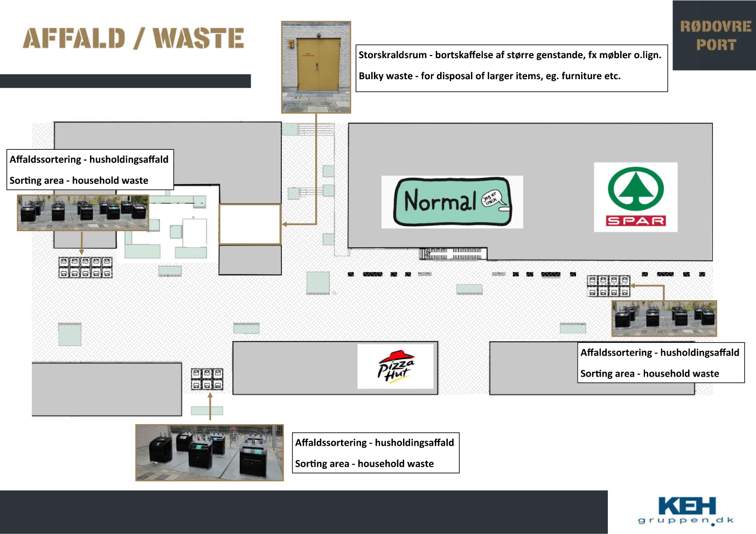Click the staircase symbol below the Normal building
The image size is (756, 534).
point(453,253)
